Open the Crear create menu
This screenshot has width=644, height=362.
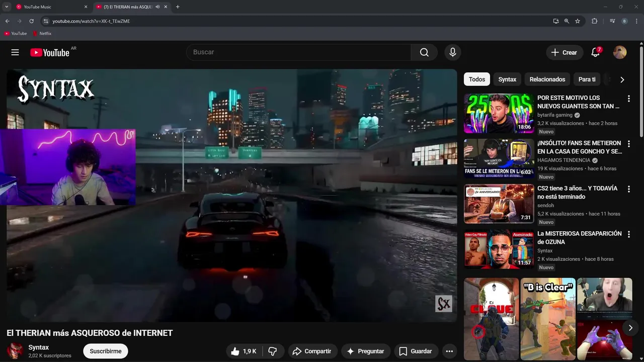click(565, 52)
